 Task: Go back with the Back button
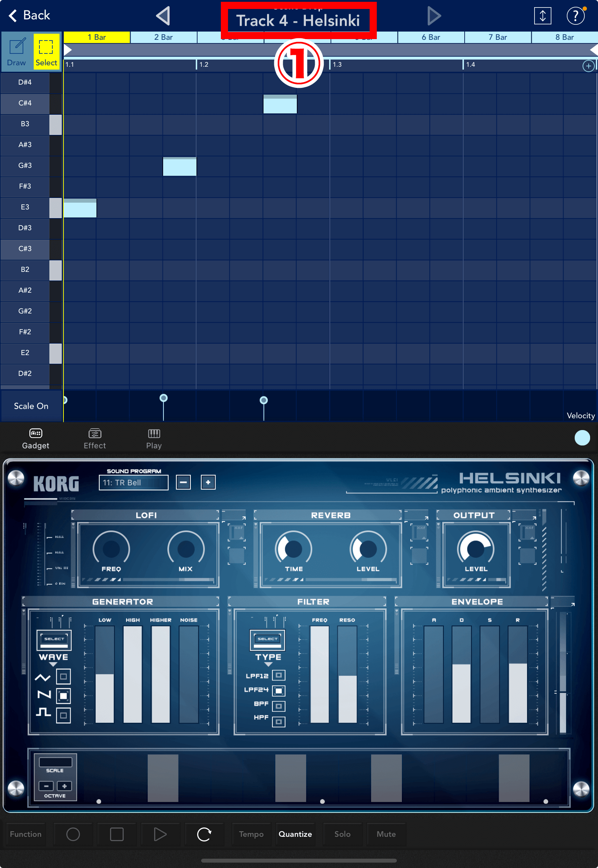[29, 15]
